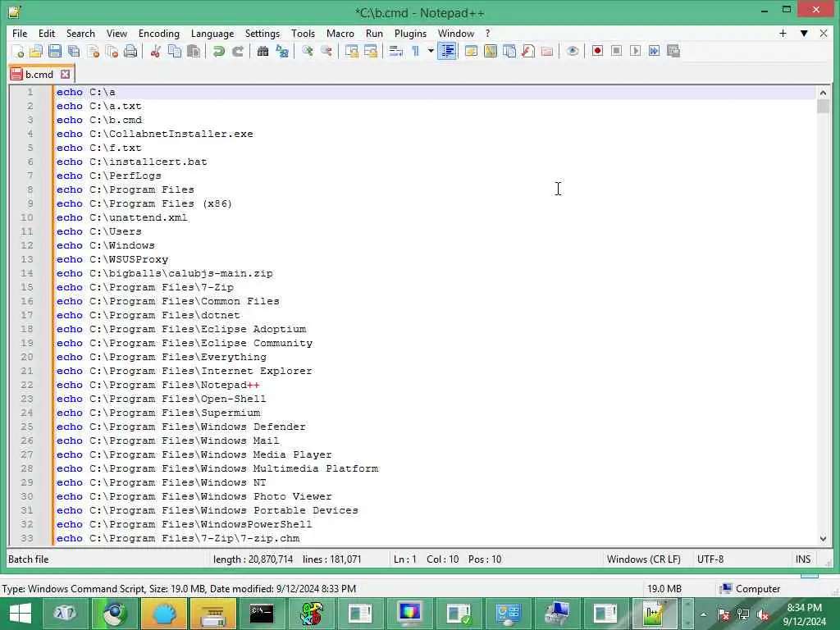Click the Open file toolbar icon

[36, 51]
